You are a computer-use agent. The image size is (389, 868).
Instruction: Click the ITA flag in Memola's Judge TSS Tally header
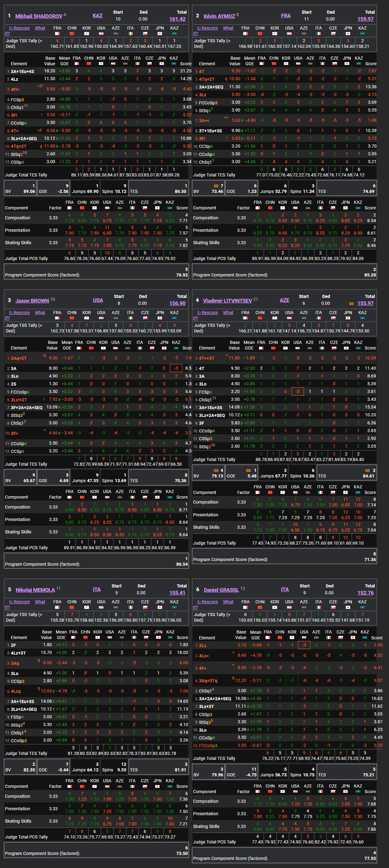[x=130, y=608]
